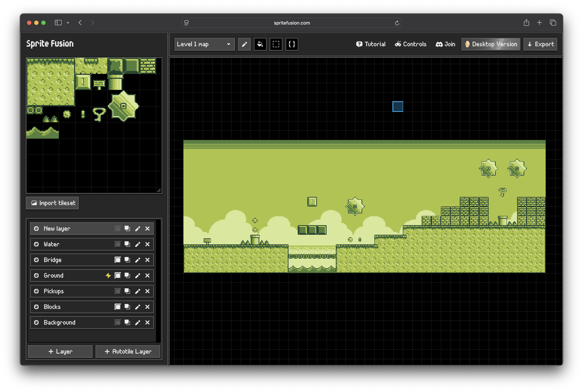
Task: Hide the New layer via eye icon
Action: [x=36, y=229]
